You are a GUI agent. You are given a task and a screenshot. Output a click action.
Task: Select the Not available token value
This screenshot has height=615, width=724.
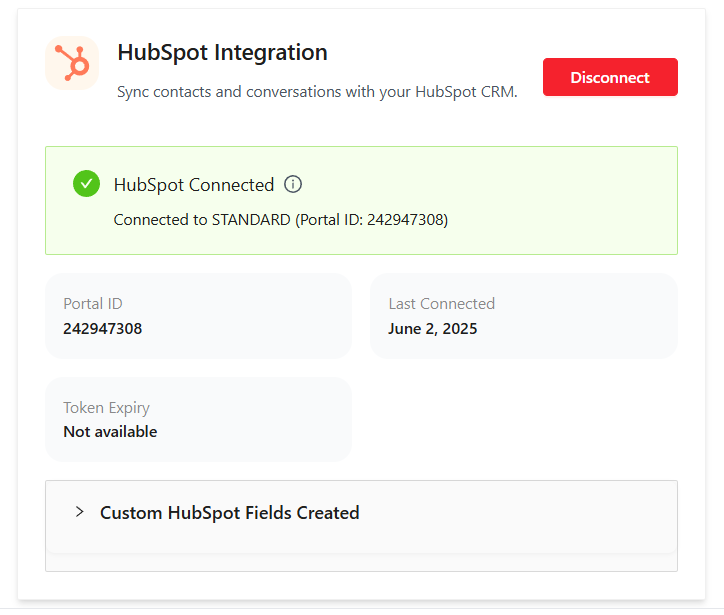(x=110, y=432)
